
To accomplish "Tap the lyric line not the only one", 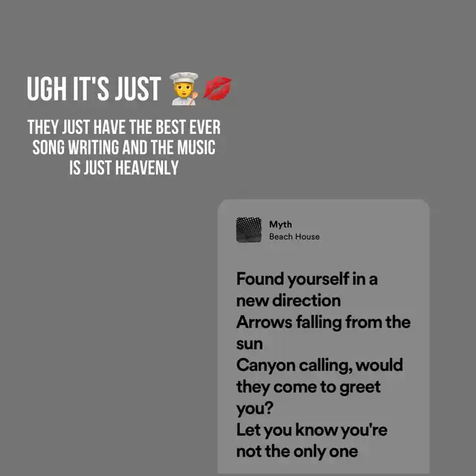I will pyautogui.click(x=297, y=451).
